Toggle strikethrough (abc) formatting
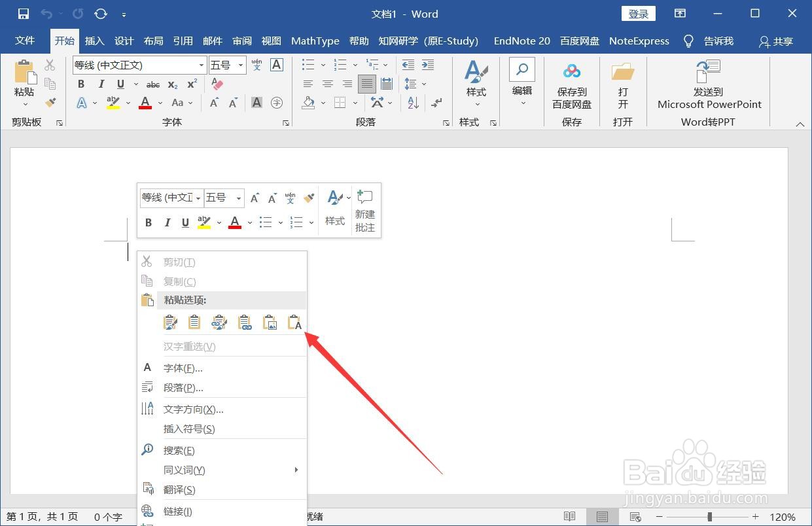The height and width of the screenshot is (526, 812). pyautogui.click(x=153, y=84)
